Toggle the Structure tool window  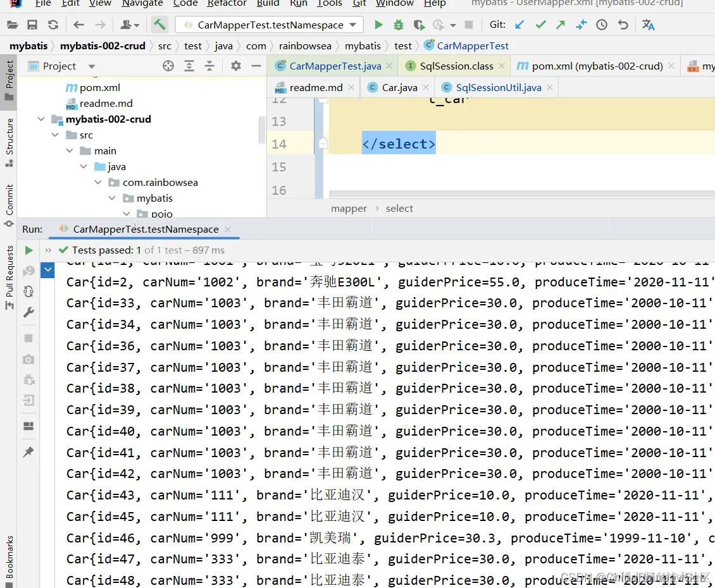pyautogui.click(x=9, y=142)
